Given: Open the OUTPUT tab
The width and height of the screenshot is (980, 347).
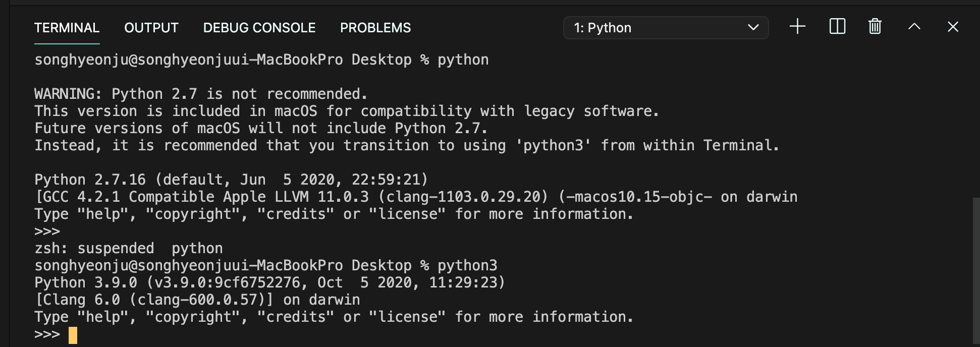Looking at the screenshot, I should click(x=151, y=28).
